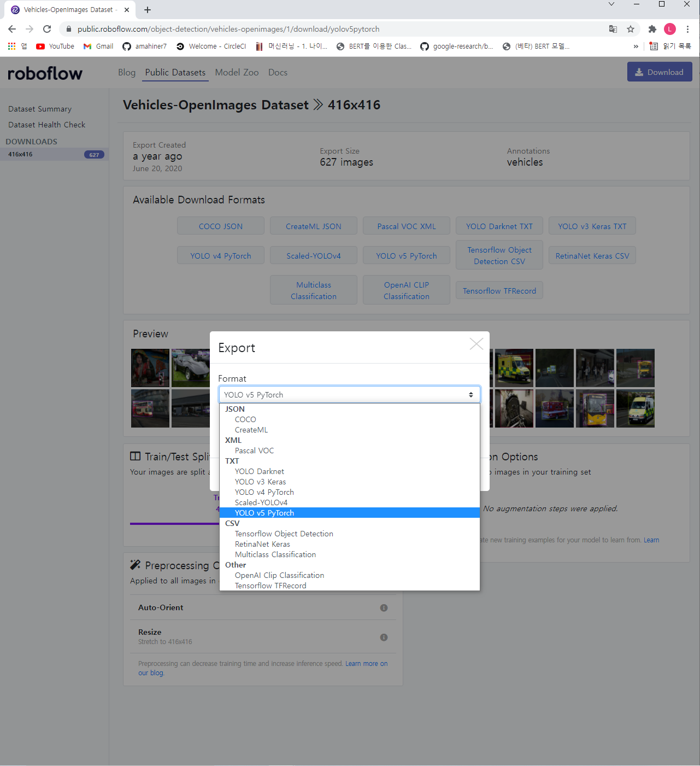Select Tensorflow TFRecord in dropdown list
The image size is (700, 766).
click(350, 586)
